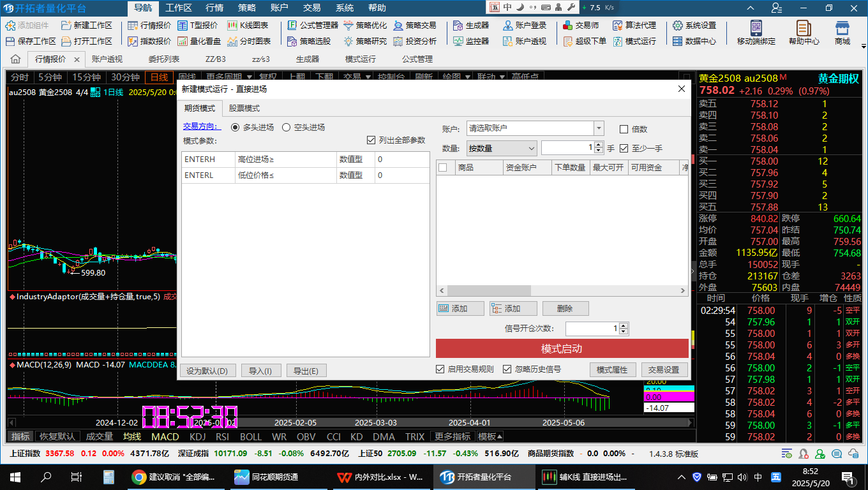Increase 信号开仓次数 stepper value
The height and width of the screenshot is (490, 868).
(x=624, y=325)
